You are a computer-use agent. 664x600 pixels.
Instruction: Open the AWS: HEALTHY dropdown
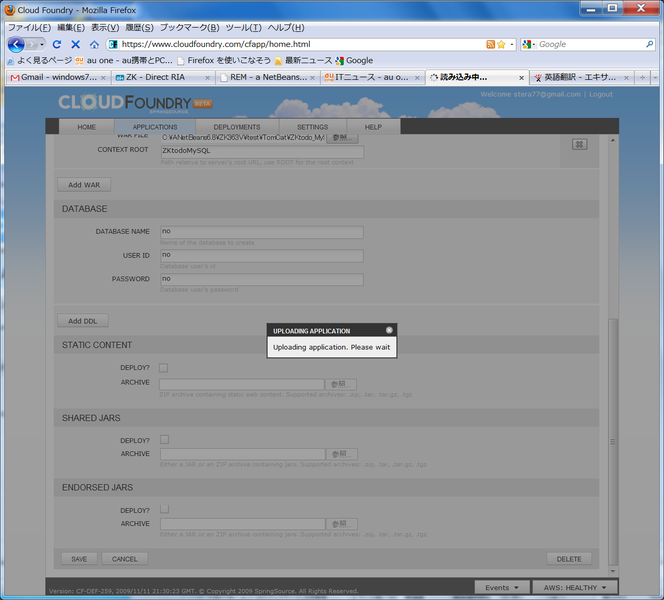pos(575,587)
